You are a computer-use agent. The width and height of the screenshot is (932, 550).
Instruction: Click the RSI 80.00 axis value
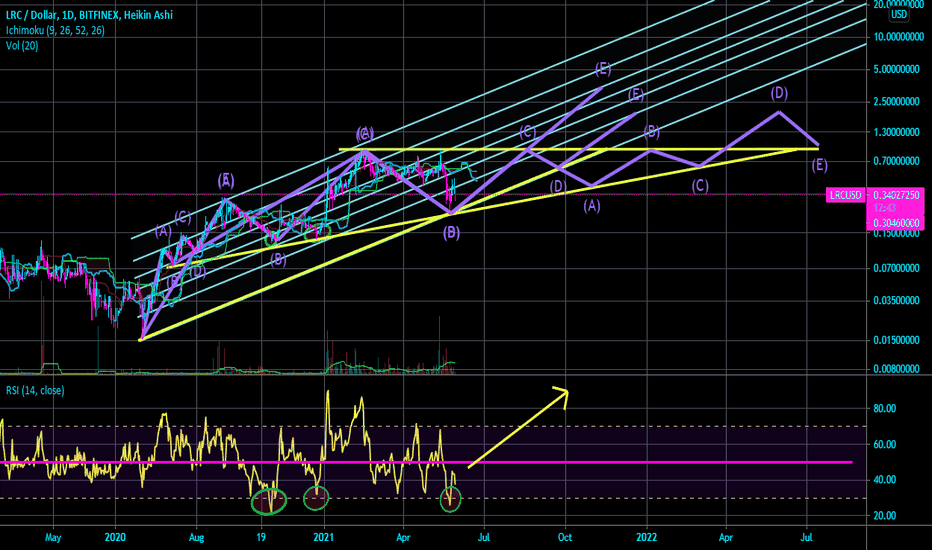[884, 408]
